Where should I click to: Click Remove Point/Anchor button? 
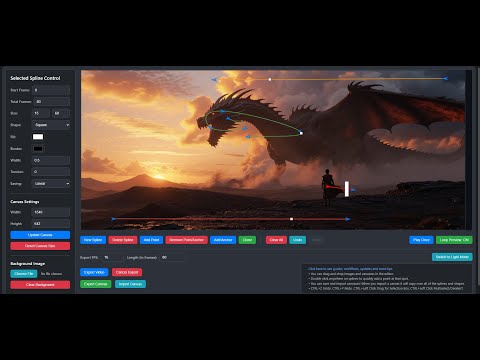coord(186,240)
